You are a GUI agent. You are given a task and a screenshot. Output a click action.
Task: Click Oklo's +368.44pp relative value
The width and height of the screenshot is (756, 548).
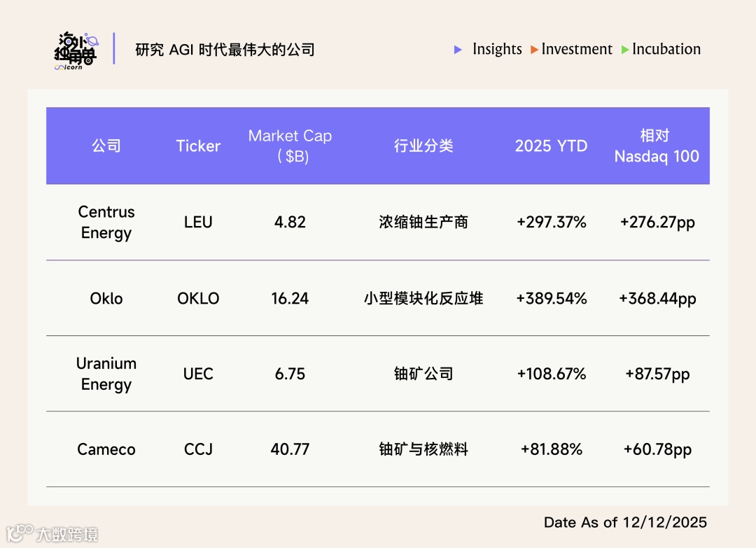657,298
